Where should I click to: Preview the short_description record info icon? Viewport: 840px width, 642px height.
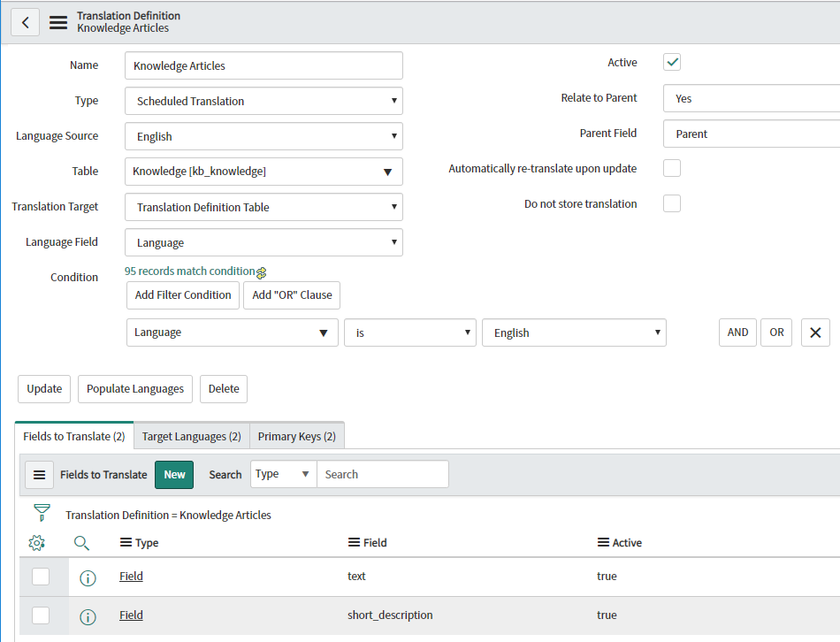[88, 616]
